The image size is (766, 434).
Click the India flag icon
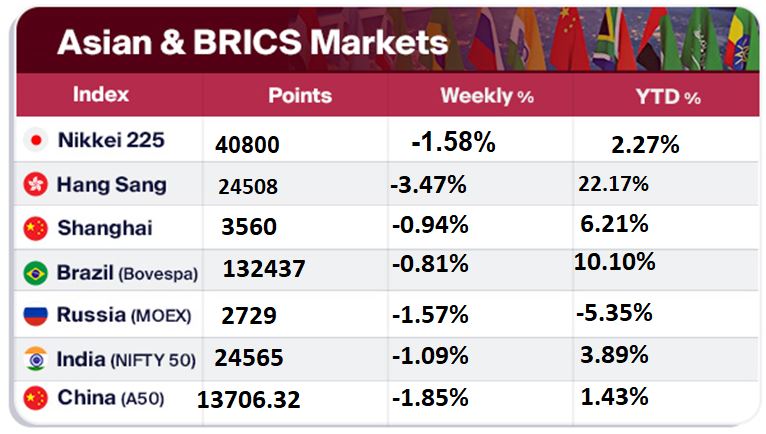(37, 359)
